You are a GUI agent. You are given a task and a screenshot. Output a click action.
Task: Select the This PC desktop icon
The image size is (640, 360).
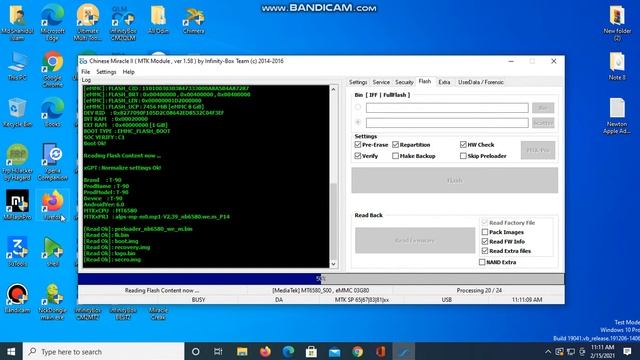tap(17, 66)
